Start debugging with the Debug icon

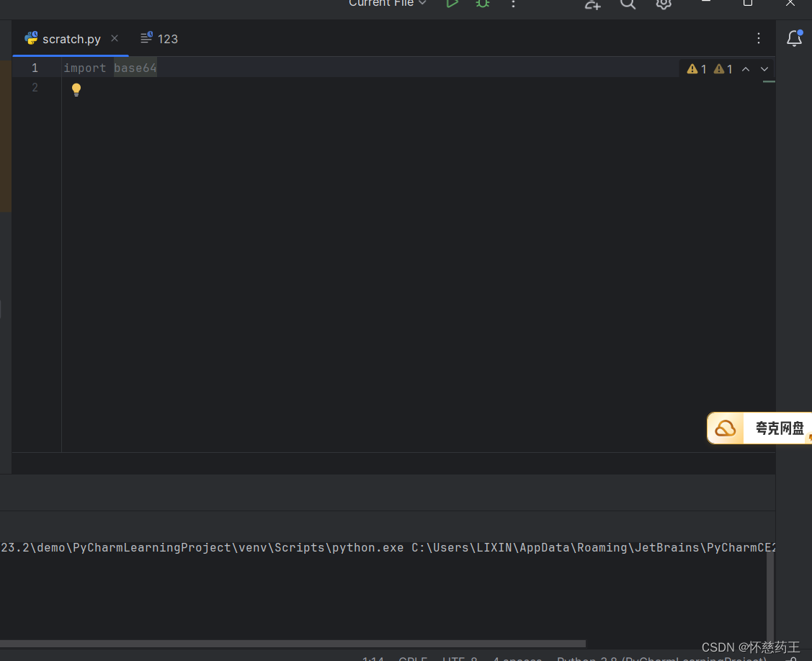pos(482,4)
